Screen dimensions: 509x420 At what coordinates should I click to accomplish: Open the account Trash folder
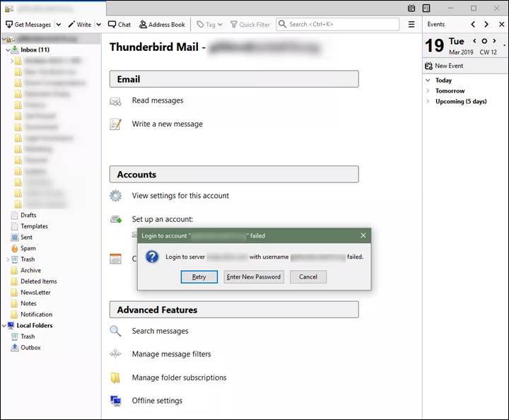28,259
